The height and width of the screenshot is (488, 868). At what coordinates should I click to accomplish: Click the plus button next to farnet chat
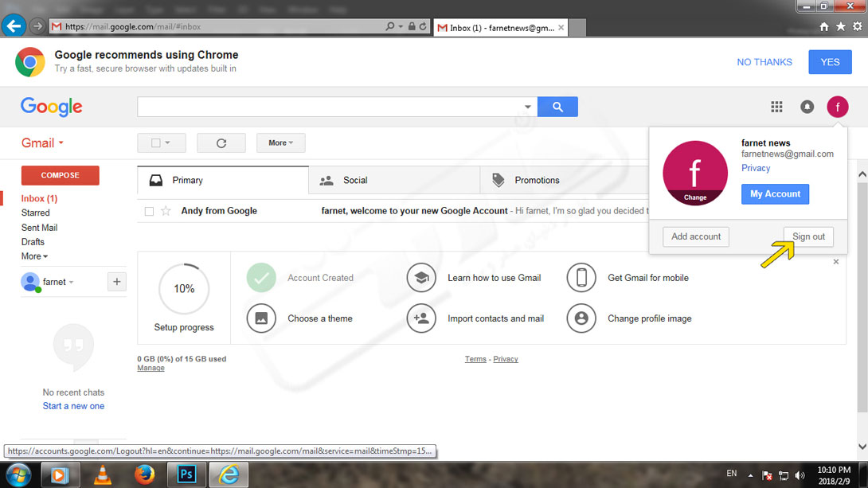point(117,282)
